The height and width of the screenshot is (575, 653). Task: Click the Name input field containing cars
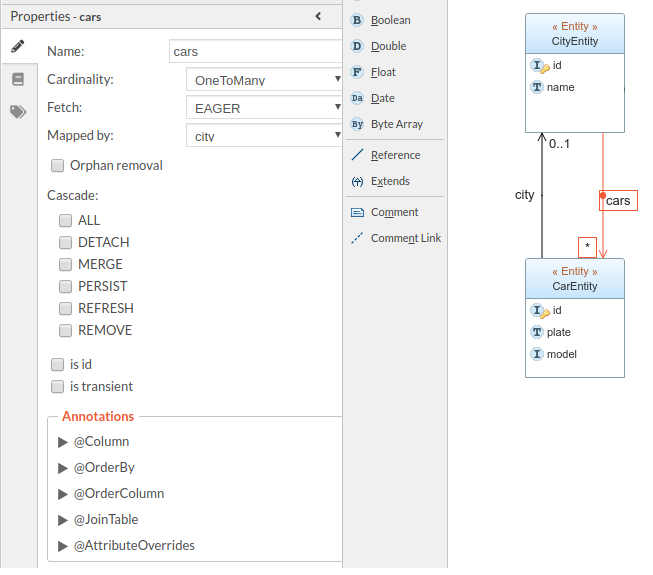(x=256, y=51)
